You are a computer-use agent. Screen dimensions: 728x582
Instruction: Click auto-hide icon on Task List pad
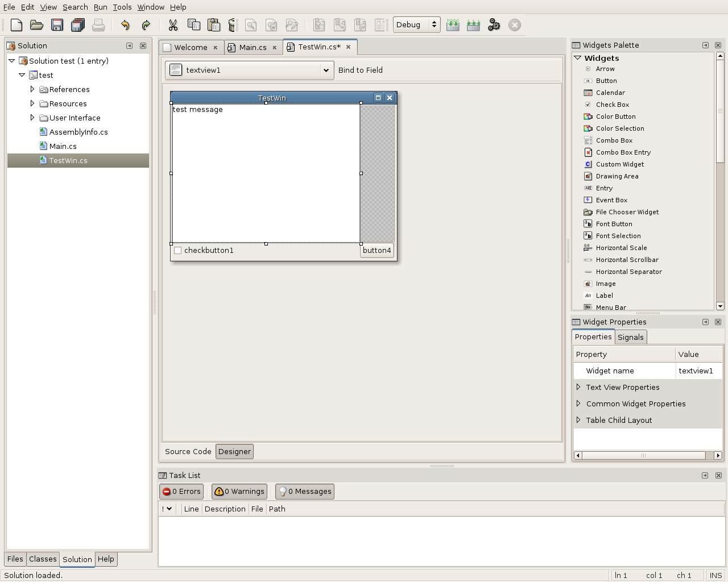click(705, 475)
